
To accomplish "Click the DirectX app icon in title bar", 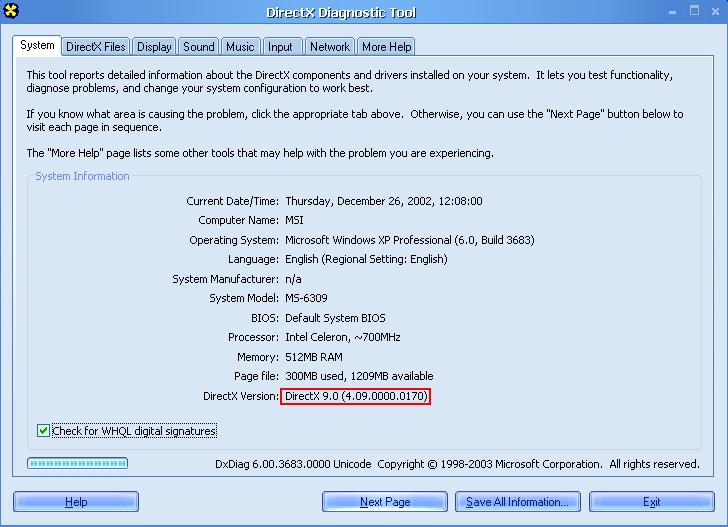I will (11, 11).
